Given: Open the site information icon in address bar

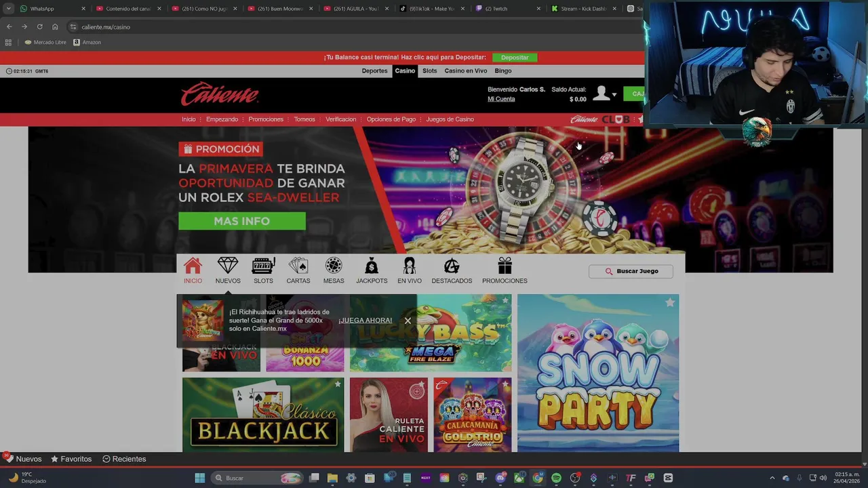Looking at the screenshot, I should tap(73, 26).
